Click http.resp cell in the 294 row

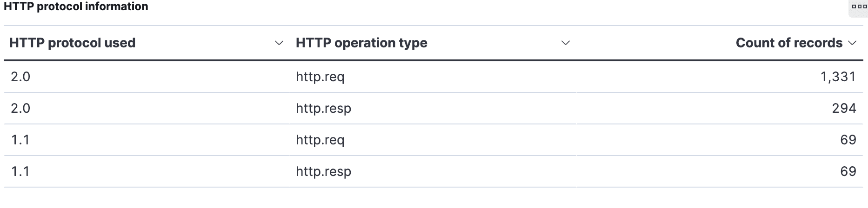pos(323,108)
